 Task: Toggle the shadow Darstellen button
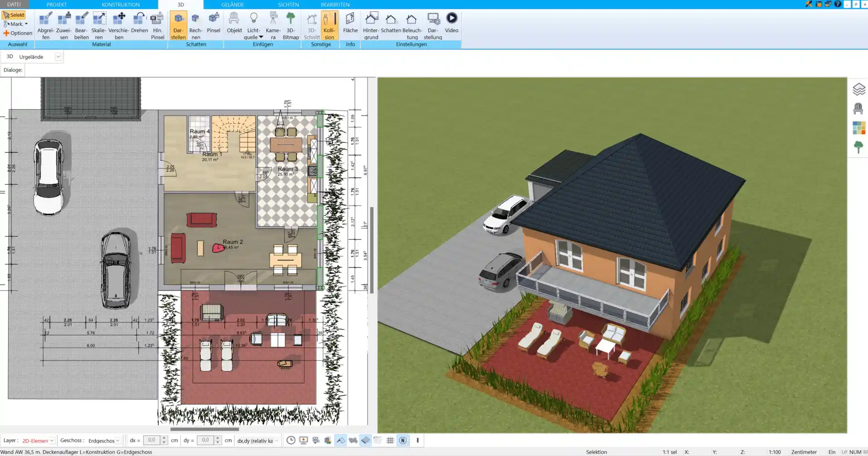(178, 26)
